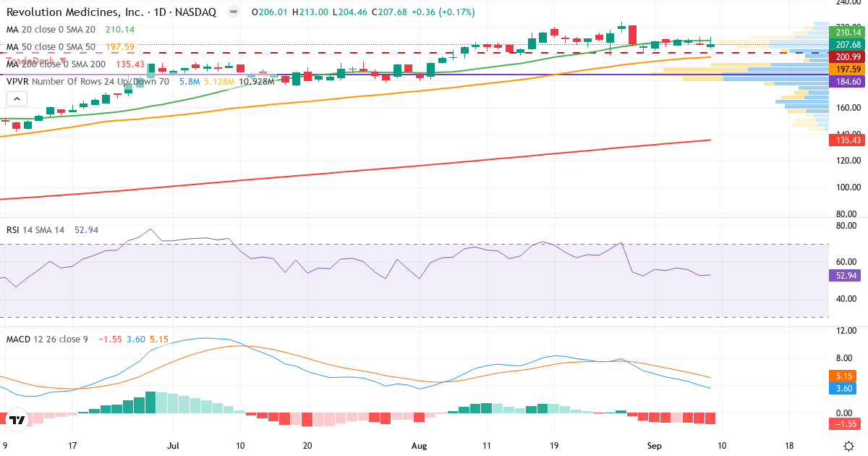Click the purple 184.60 price level label

847,82
